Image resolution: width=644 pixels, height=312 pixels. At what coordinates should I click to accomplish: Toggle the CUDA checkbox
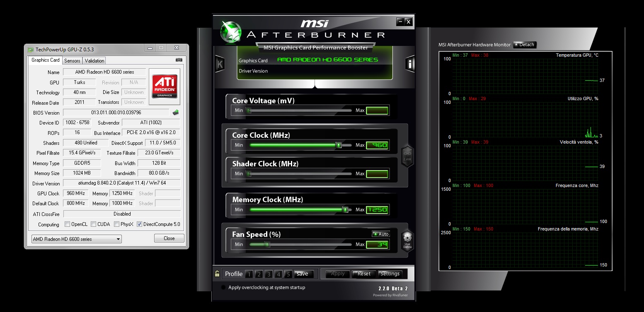click(x=93, y=224)
